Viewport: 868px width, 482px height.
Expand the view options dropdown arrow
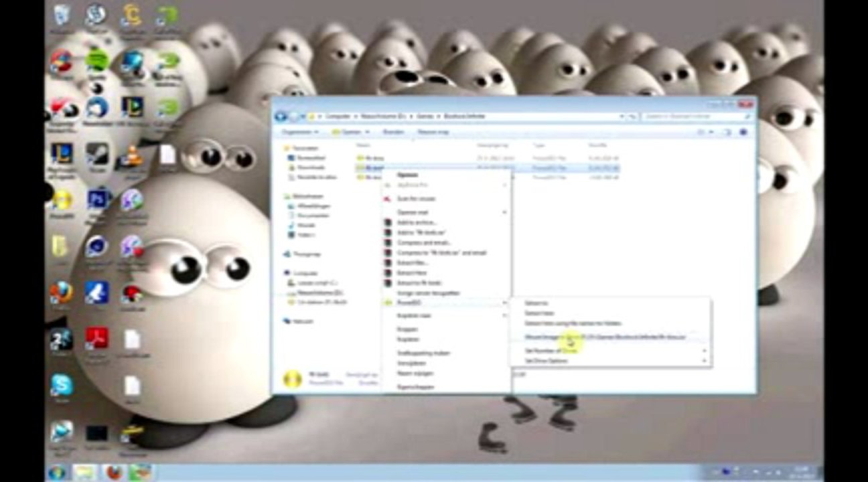pos(711,132)
